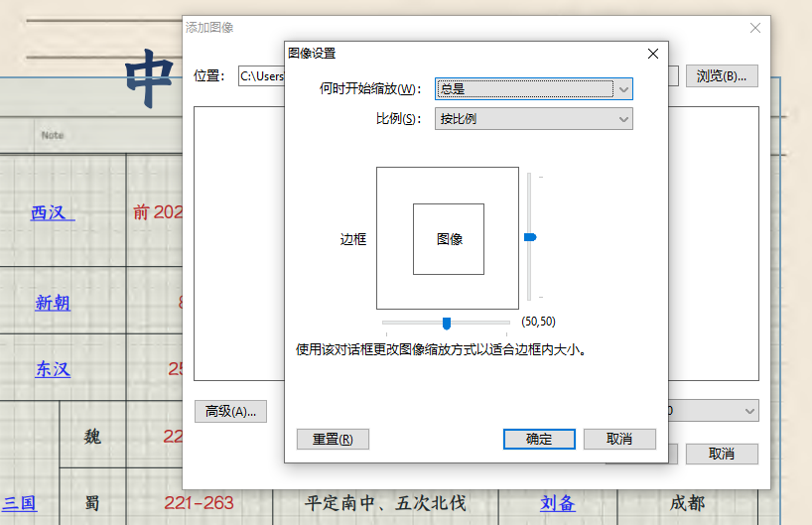Confirm image settings with 确定

coord(539,439)
